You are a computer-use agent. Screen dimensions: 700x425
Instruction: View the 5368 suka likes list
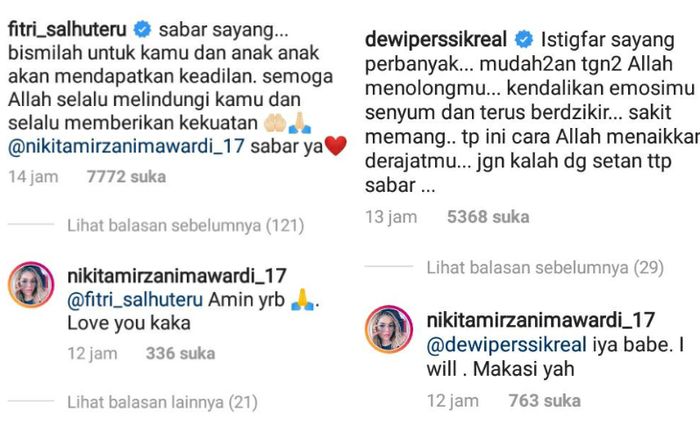click(488, 217)
